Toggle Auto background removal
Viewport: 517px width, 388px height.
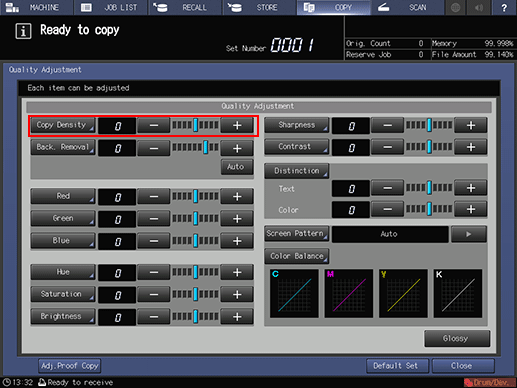coord(237,167)
